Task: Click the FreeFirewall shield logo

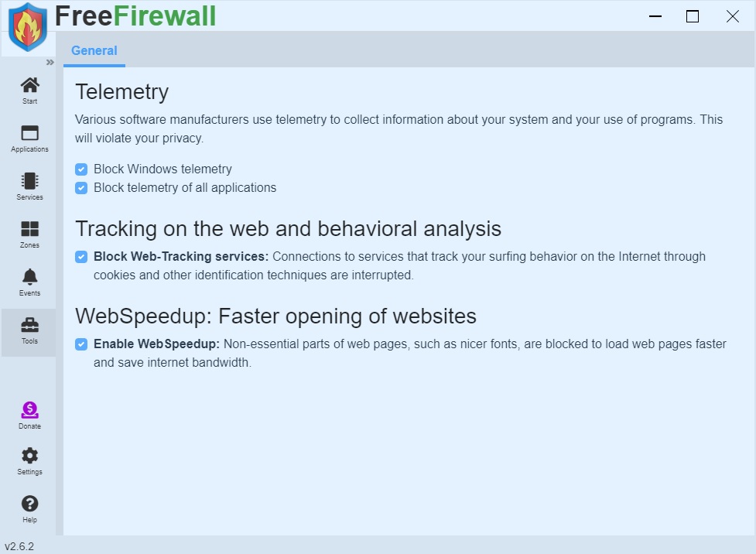Action: [27, 27]
